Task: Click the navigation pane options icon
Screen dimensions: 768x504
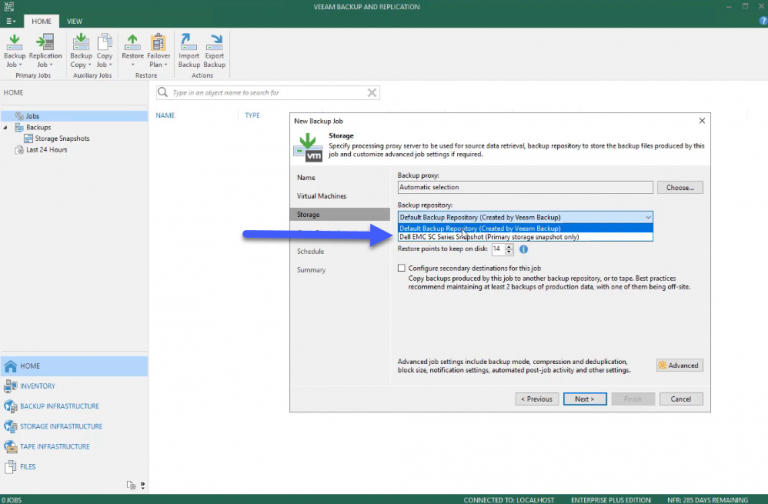Action: pyautogui.click(x=143, y=485)
